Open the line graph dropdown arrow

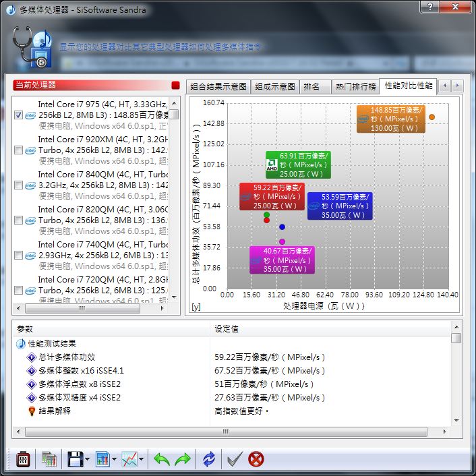coord(142,460)
